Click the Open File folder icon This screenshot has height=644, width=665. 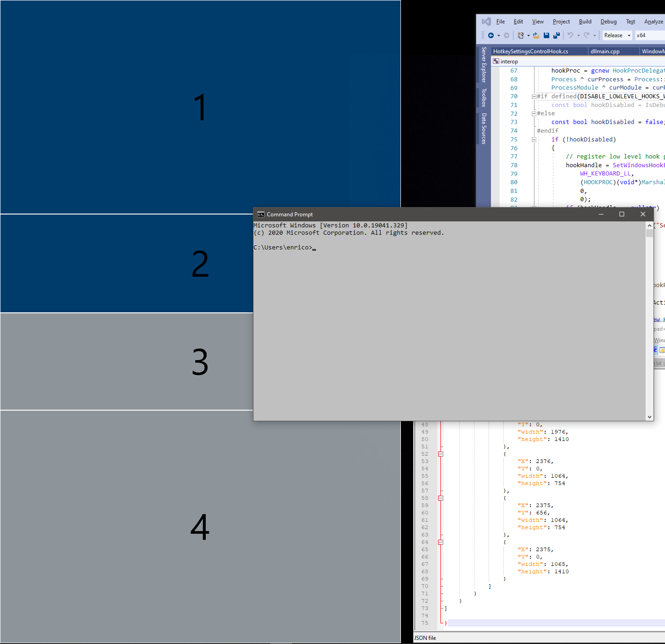pos(536,35)
